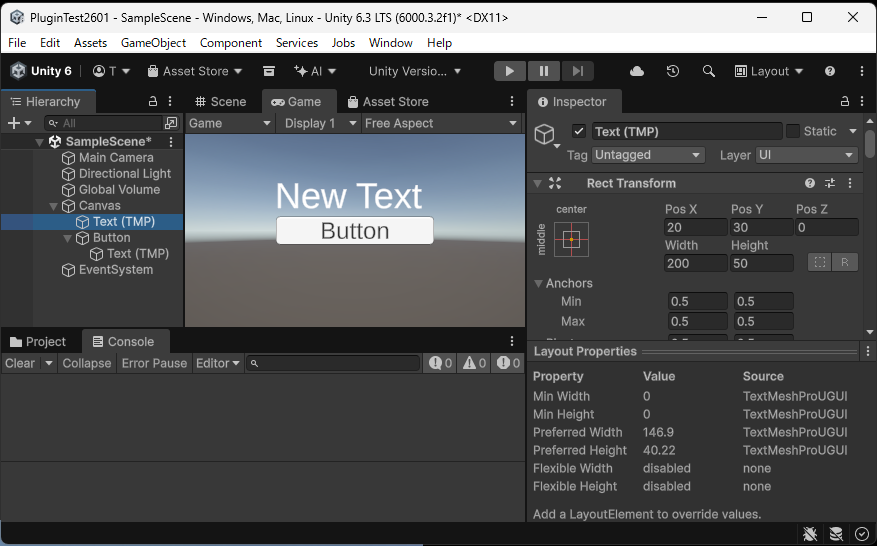This screenshot has width=877, height=546.
Task: Toggle the Text (TMP) active checkbox
Action: click(x=578, y=131)
